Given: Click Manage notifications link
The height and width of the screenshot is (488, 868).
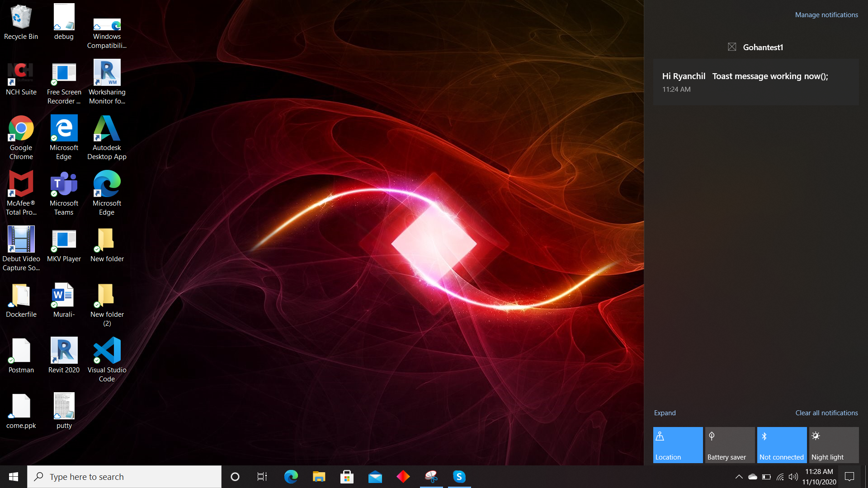Looking at the screenshot, I should pos(826,15).
